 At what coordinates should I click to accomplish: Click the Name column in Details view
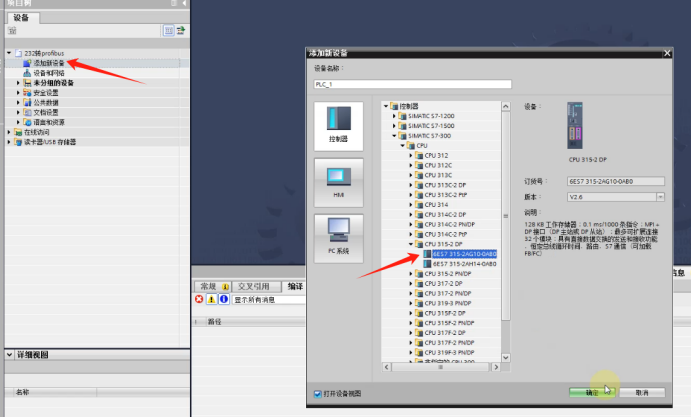[x=22, y=392]
